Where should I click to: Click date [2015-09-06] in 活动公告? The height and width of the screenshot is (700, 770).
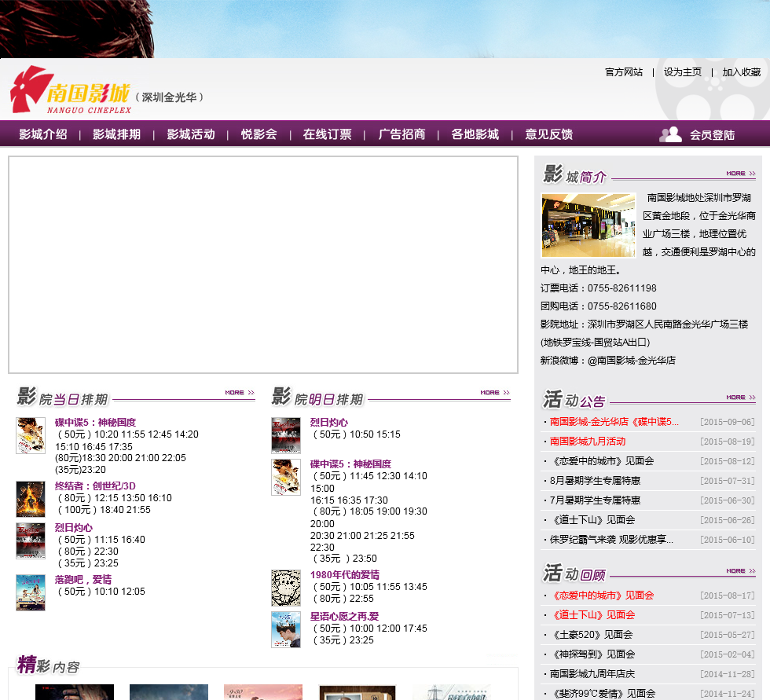(728, 422)
